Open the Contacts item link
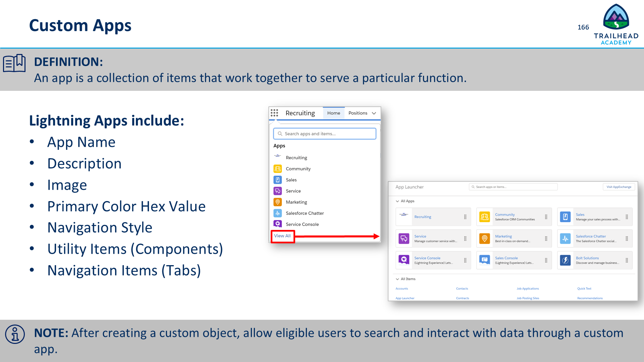Image resolution: width=644 pixels, height=362 pixels. point(462,289)
